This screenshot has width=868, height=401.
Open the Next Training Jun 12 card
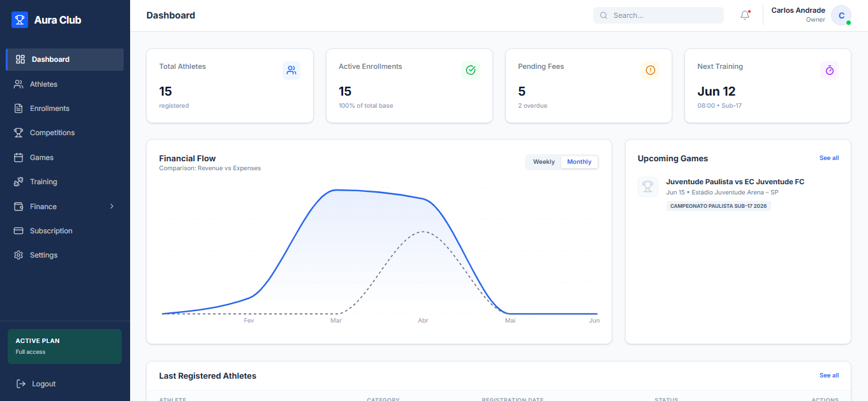[x=768, y=85]
